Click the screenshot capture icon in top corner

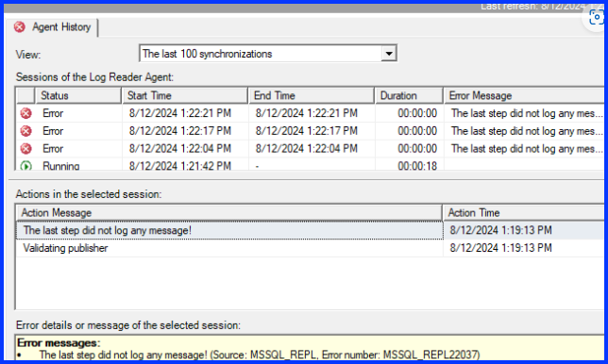(x=596, y=17)
